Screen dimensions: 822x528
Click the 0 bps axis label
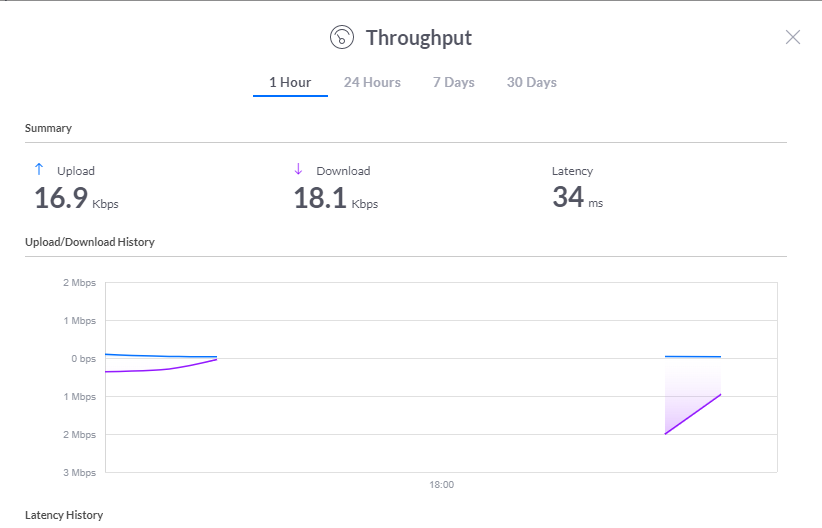pos(84,359)
